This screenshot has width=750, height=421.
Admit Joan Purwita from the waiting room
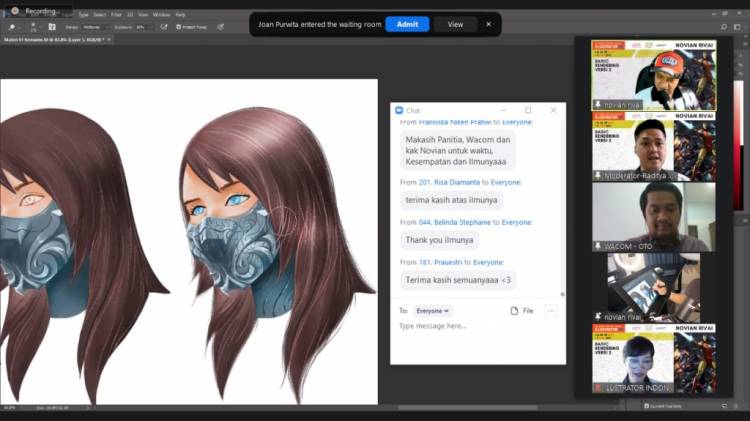(x=407, y=24)
